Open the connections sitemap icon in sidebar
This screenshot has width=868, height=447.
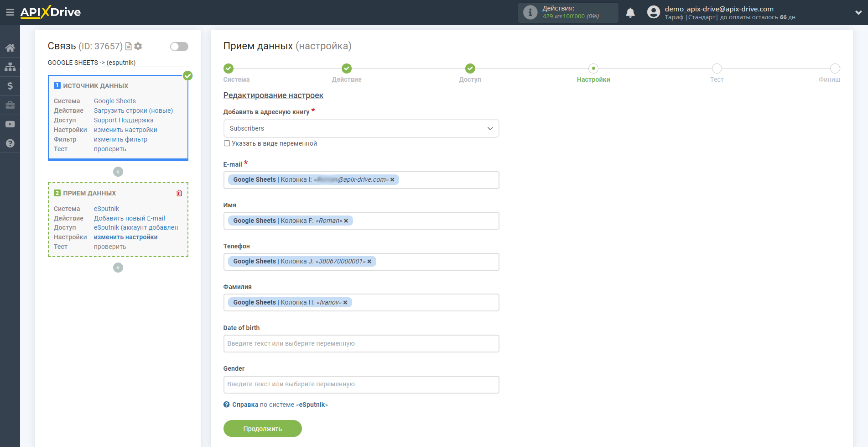point(10,67)
